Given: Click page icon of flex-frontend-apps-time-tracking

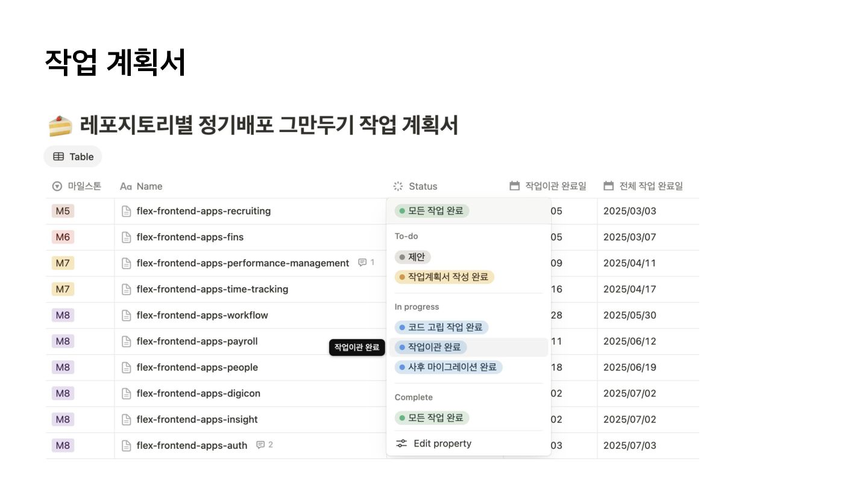Looking at the screenshot, I should pyautogui.click(x=126, y=289).
